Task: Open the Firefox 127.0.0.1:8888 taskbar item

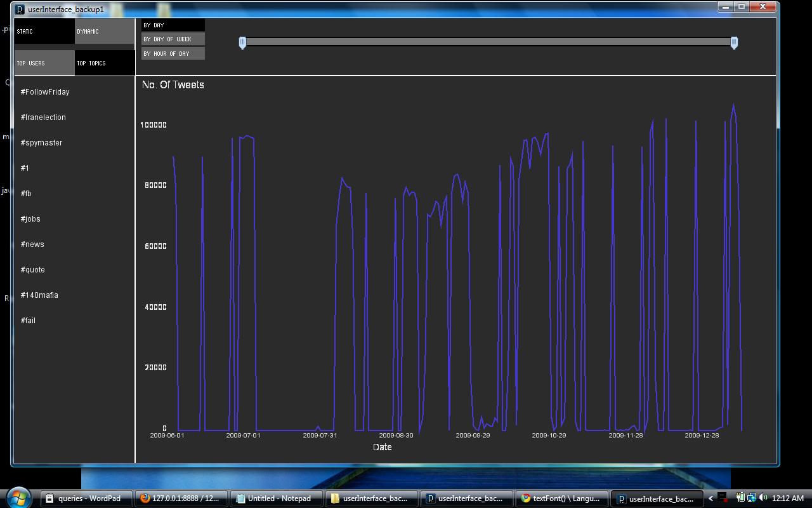Action: tap(182, 498)
